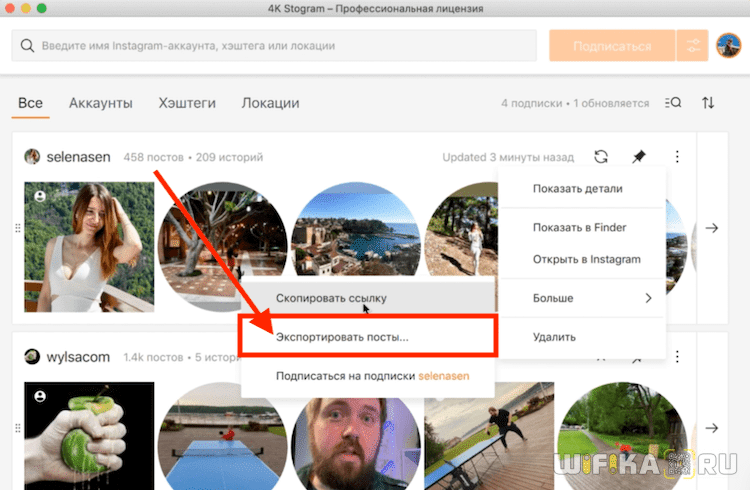Open wylsacom three-dot menu
The height and width of the screenshot is (490, 750).
point(677,356)
